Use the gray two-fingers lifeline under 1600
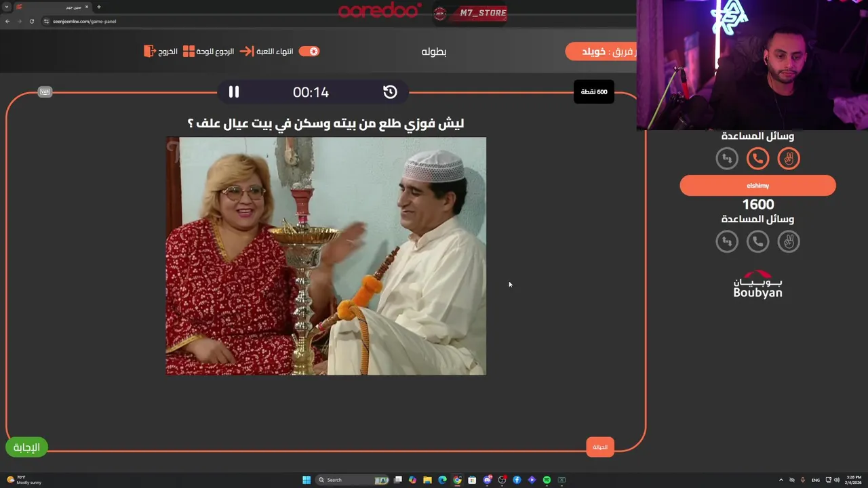Screen dimensions: 868x488 789,241
